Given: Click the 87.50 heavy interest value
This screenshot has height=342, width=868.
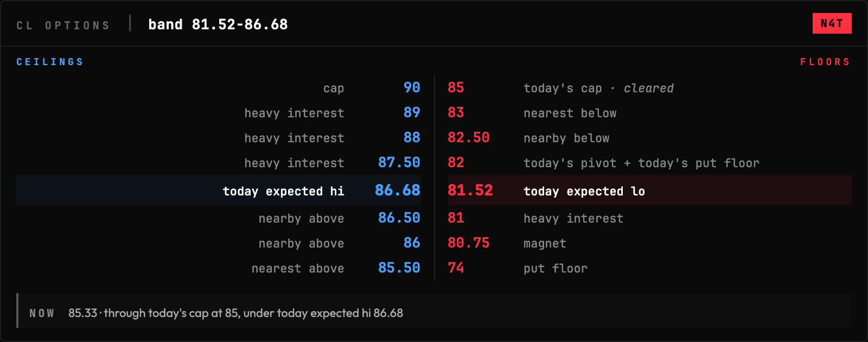Looking at the screenshot, I should [399, 162].
